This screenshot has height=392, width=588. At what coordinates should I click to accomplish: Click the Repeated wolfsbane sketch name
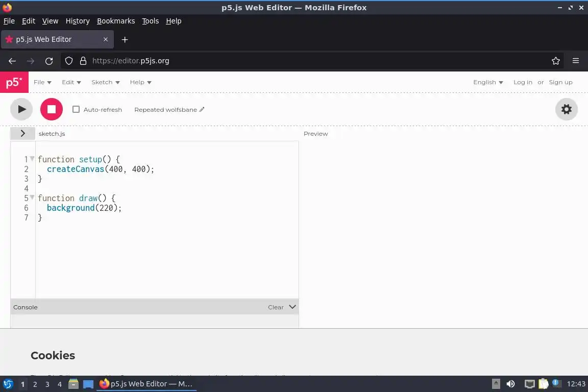pos(165,110)
